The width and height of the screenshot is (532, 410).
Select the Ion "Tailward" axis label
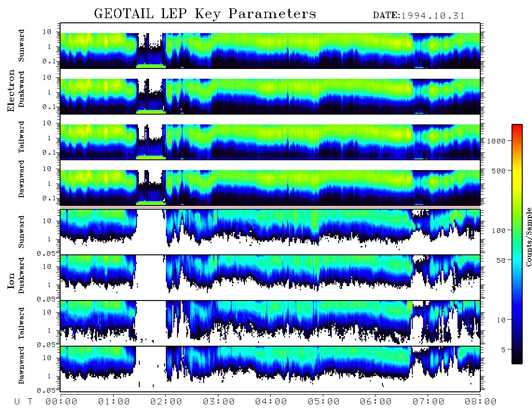coord(21,323)
